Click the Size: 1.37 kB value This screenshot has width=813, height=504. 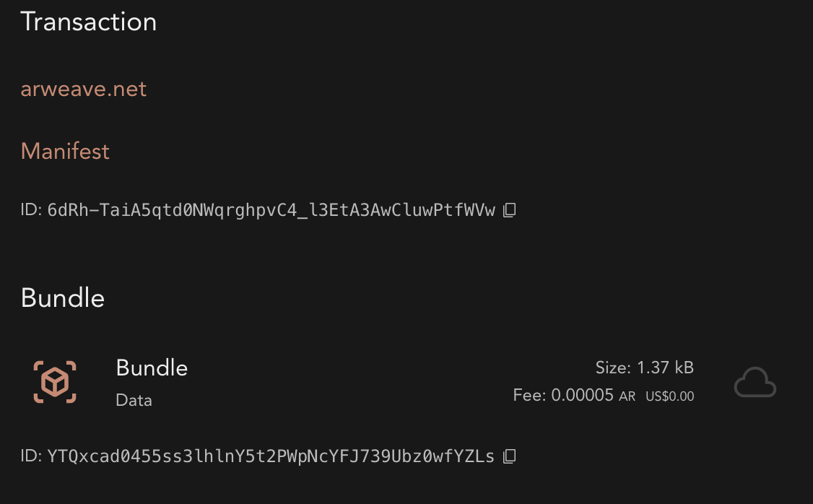pos(644,368)
